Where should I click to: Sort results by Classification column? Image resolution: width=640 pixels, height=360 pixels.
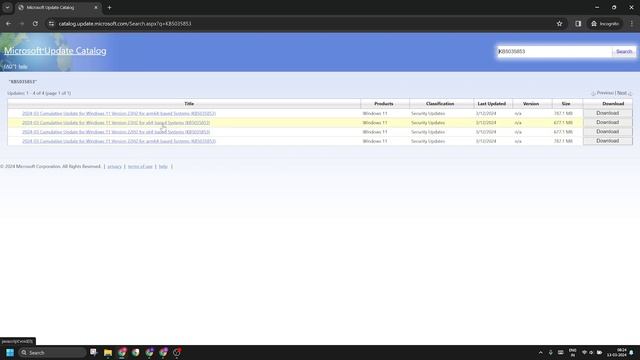(440, 104)
